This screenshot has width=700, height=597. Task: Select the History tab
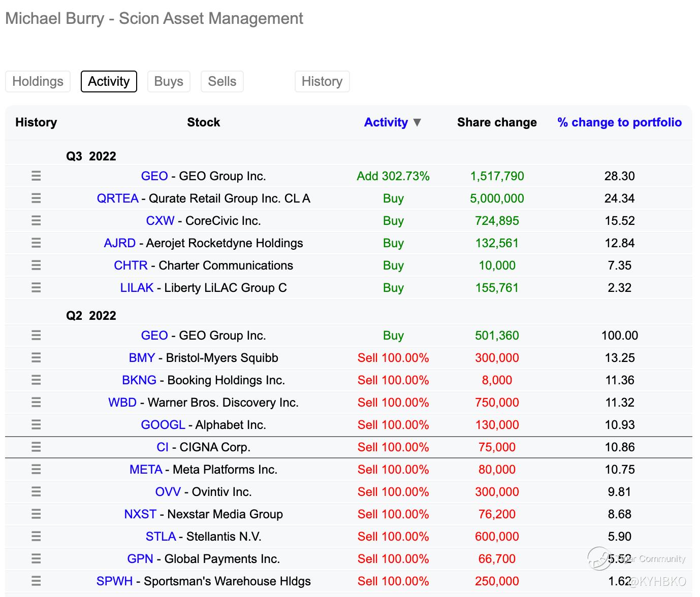tap(322, 82)
